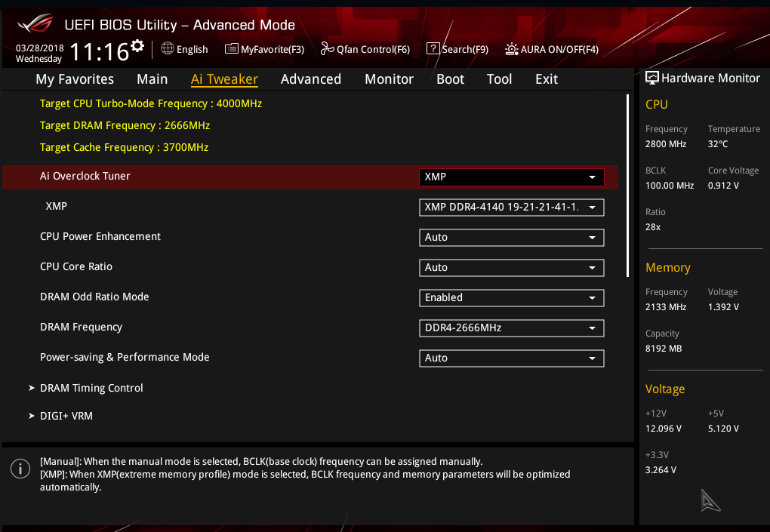Select the CPU Power Enhancement label
This screenshot has height=532, width=770.
[x=100, y=236]
